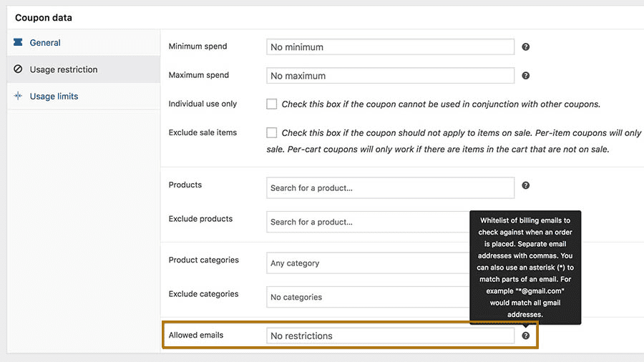Screen dimensions: 644x362
Task: Click the Individual use only label
Action: [203, 104]
